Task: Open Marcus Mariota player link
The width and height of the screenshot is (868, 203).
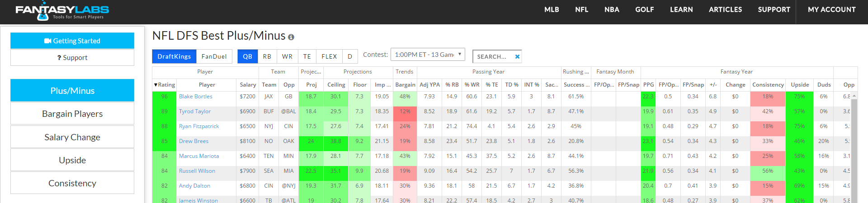Action: click(x=199, y=156)
